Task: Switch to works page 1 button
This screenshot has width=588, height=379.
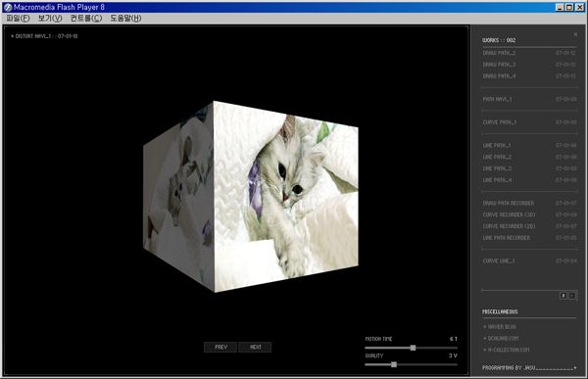Action: [572, 296]
